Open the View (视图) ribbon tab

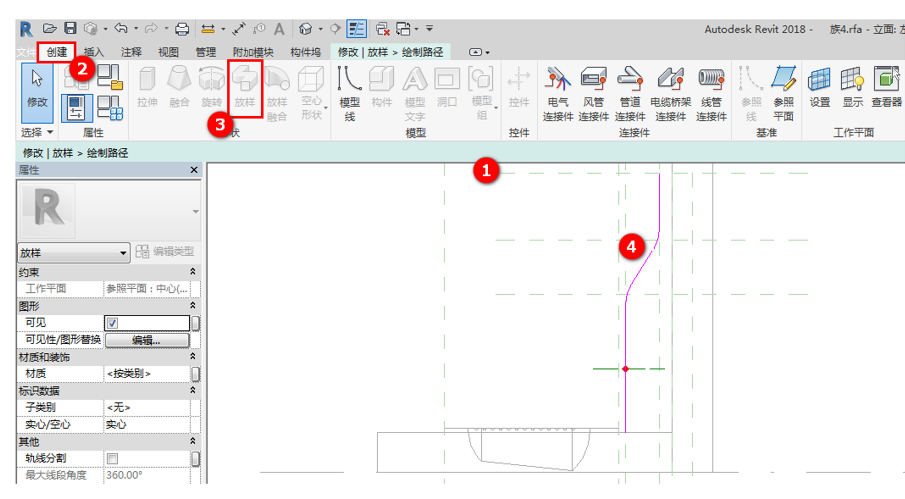point(168,52)
